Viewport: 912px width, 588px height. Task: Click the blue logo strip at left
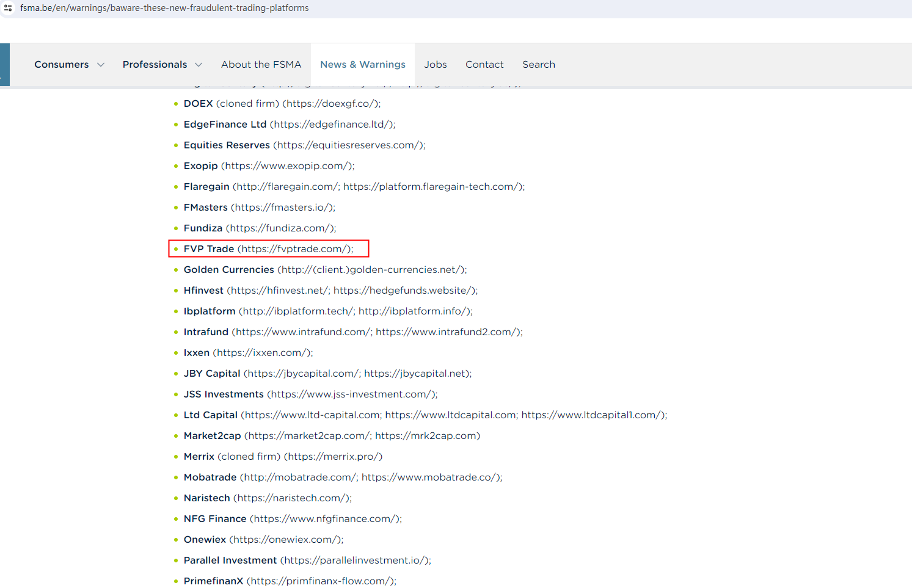[x=5, y=65]
